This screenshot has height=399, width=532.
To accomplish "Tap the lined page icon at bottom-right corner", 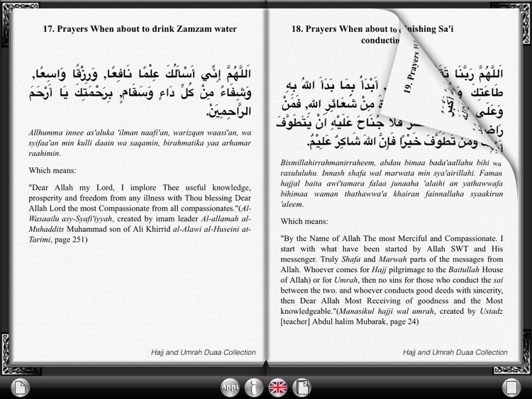I will tap(511, 387).
